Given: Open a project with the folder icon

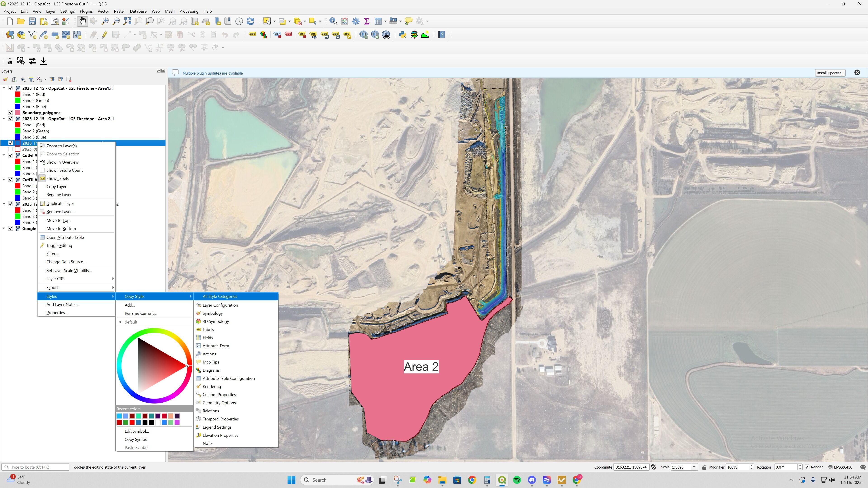Looking at the screenshot, I should click(21, 21).
